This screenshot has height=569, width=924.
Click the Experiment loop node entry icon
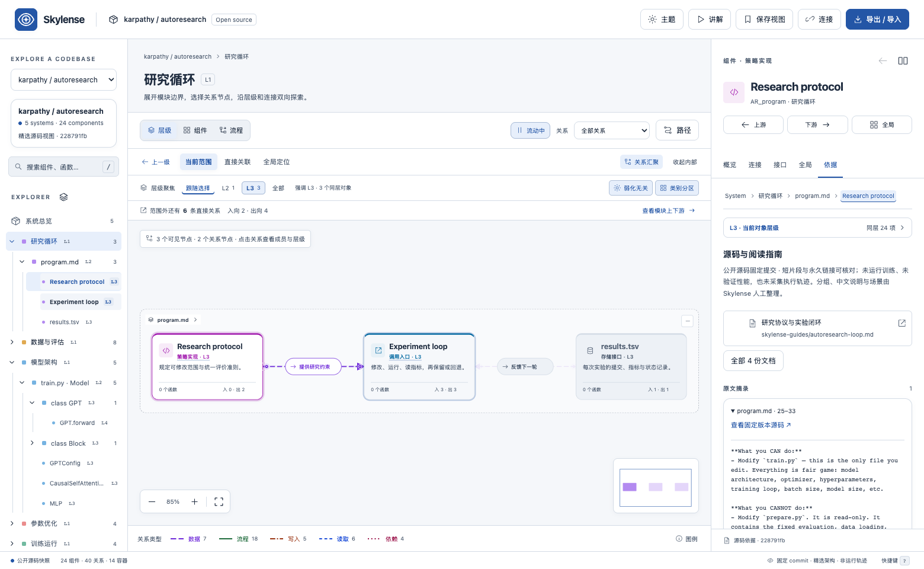point(378,350)
